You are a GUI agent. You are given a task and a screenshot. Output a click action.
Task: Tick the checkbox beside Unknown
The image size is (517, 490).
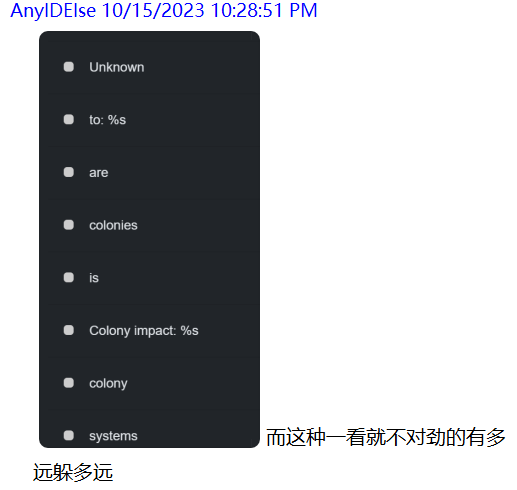(x=69, y=67)
